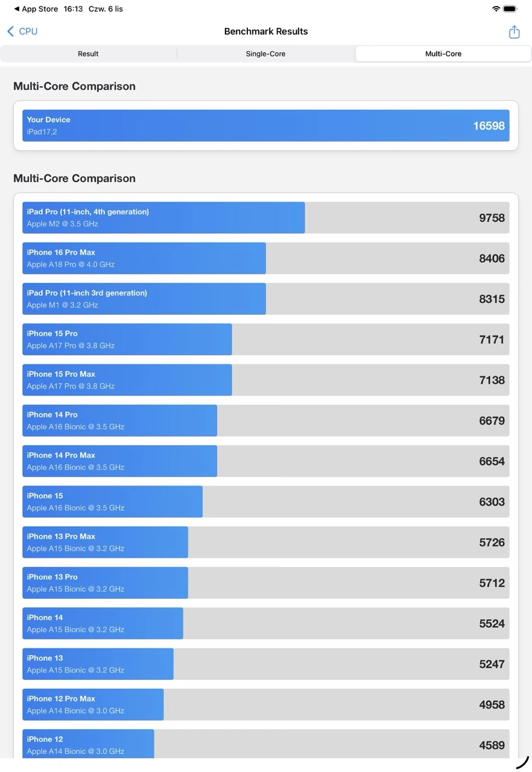Select iPad Pro 11-inch 4th generation row
Viewport: 532px width, 772px height.
point(265,218)
